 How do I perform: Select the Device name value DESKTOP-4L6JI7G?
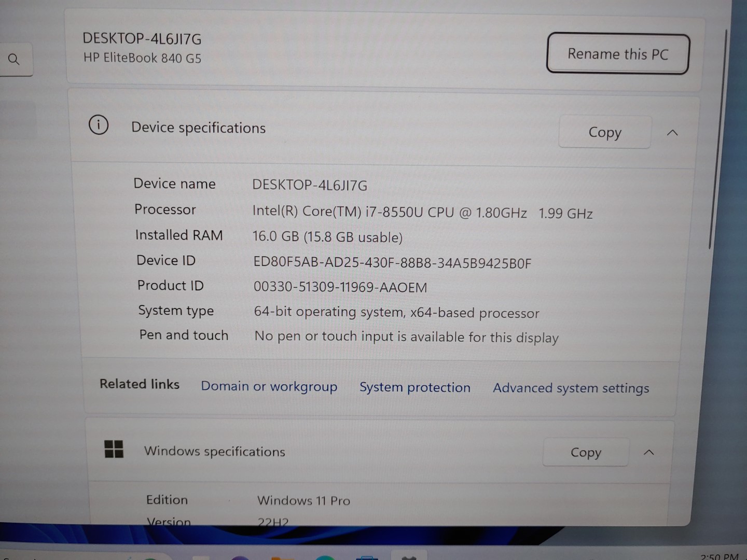point(310,185)
